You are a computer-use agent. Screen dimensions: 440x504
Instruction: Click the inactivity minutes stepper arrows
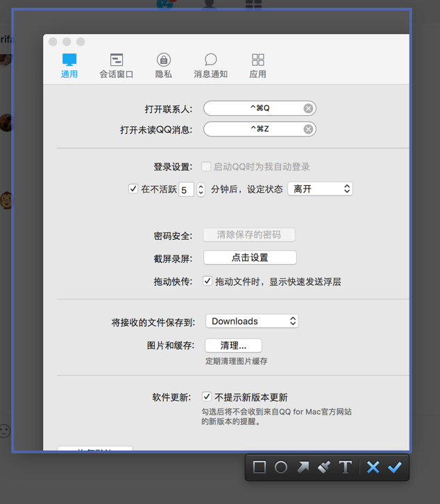click(201, 189)
